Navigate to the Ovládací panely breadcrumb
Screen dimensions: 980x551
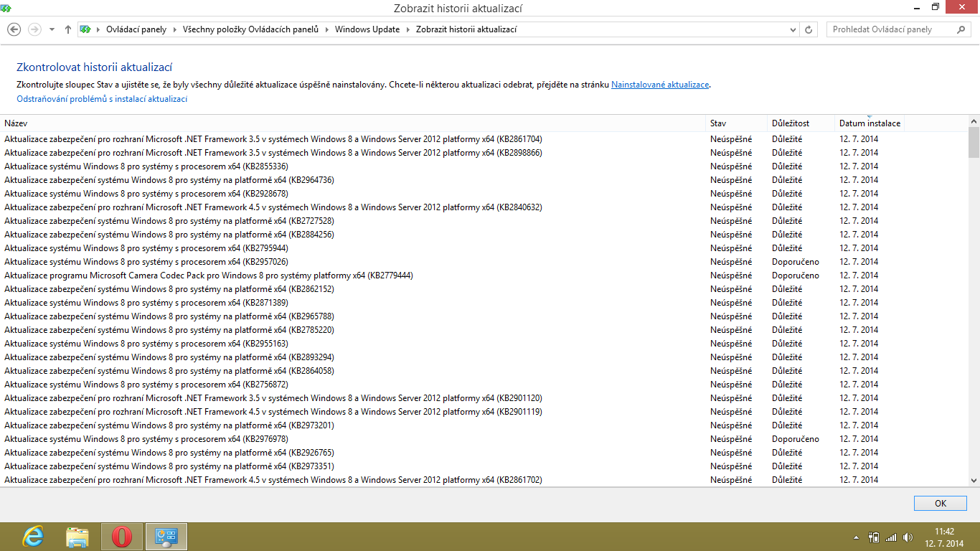tap(136, 29)
